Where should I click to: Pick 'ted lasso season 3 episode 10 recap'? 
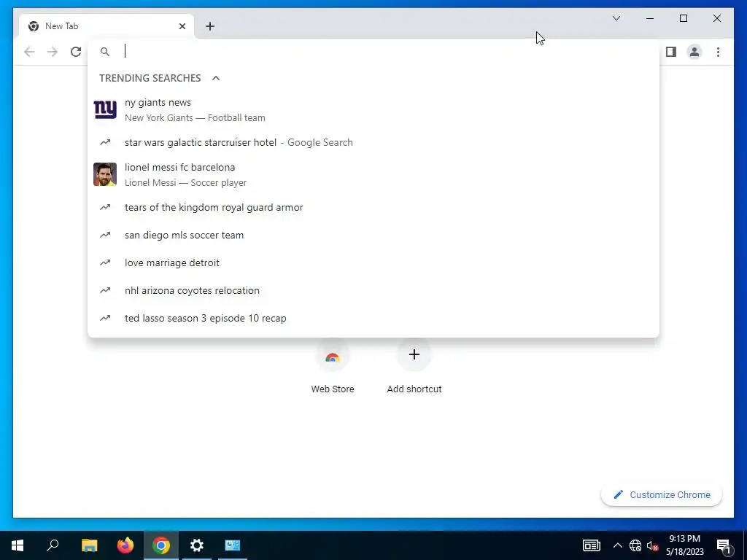[x=373, y=318]
